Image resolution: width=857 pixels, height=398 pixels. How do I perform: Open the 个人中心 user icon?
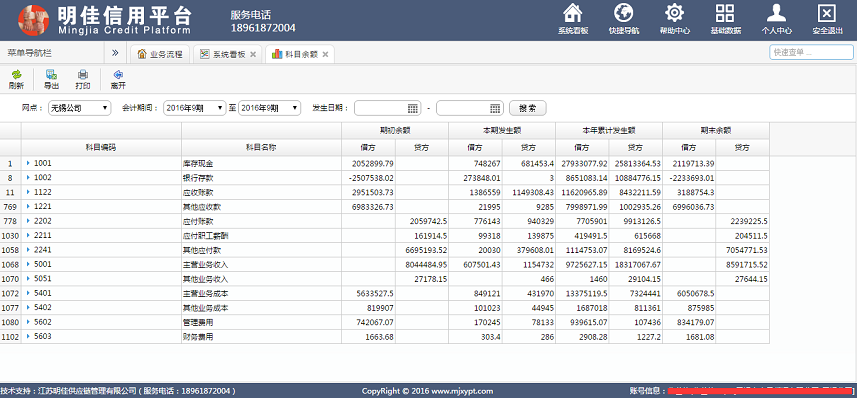tap(777, 19)
